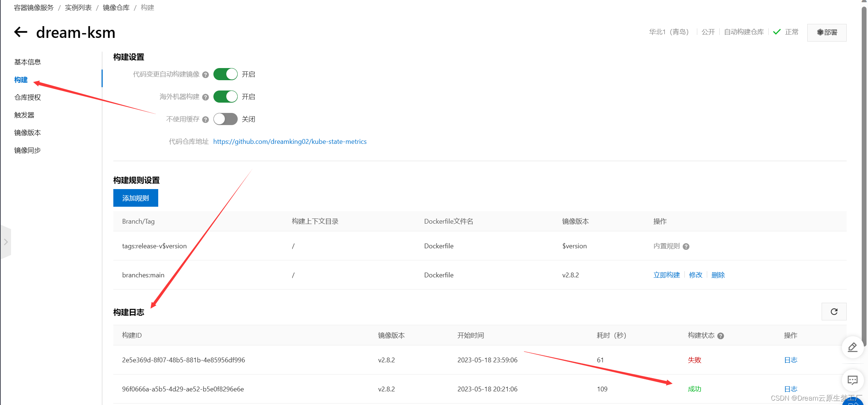Screen dimensions: 868x405
Task: Click the edit pencil floating icon
Action: 852,347
